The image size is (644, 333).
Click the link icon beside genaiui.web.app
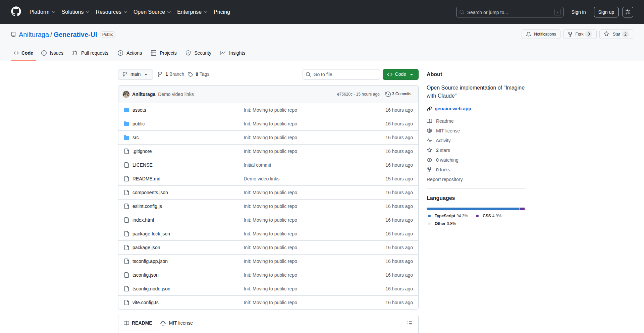pos(429,109)
